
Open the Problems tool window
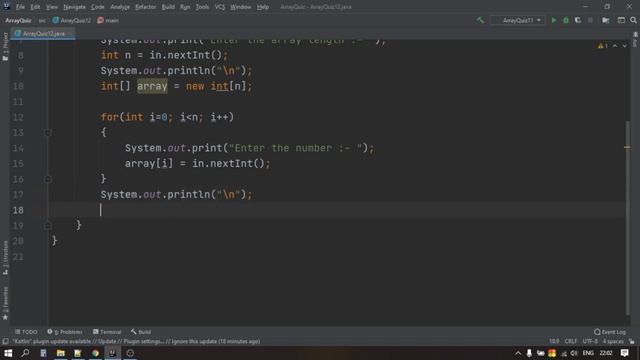point(64,332)
